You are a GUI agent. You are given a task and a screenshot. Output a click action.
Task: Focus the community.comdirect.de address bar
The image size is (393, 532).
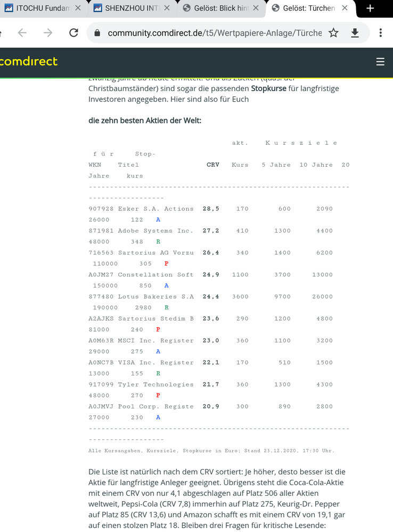coord(213,33)
